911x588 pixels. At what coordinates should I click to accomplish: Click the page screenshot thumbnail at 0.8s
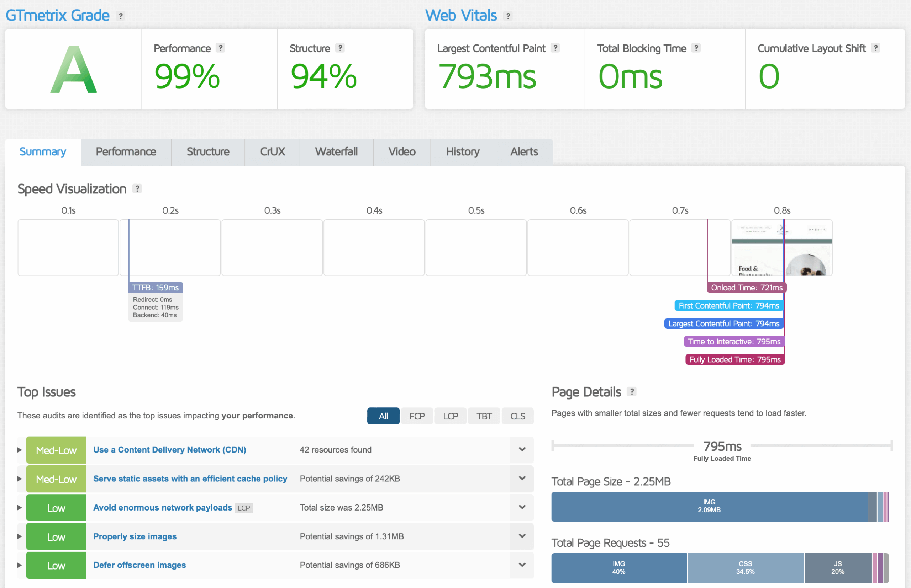tap(781, 247)
